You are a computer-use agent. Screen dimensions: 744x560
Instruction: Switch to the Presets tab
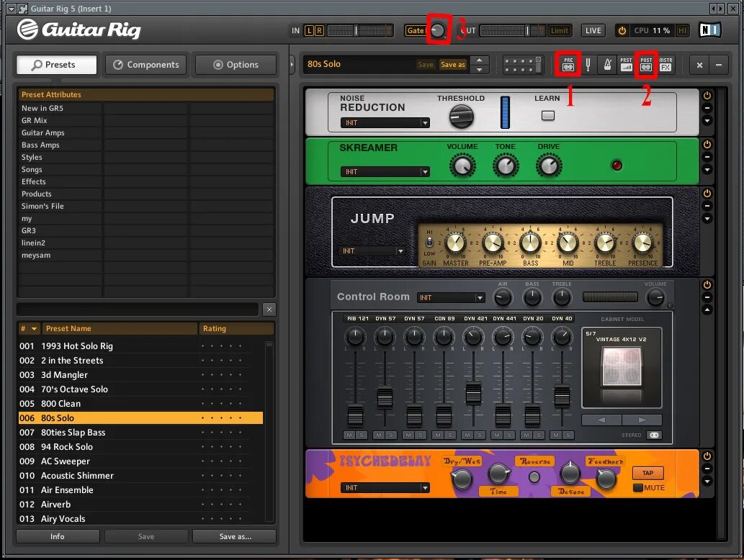click(56, 65)
